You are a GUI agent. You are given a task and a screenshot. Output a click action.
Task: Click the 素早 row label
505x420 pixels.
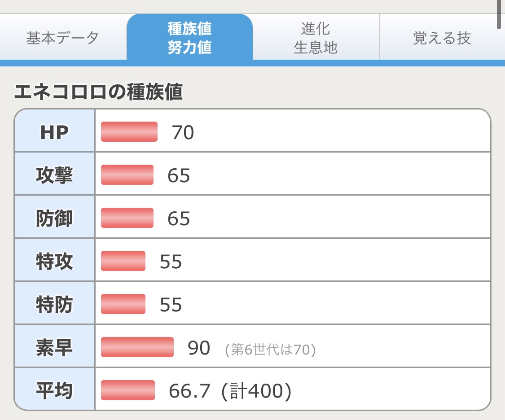(x=54, y=347)
